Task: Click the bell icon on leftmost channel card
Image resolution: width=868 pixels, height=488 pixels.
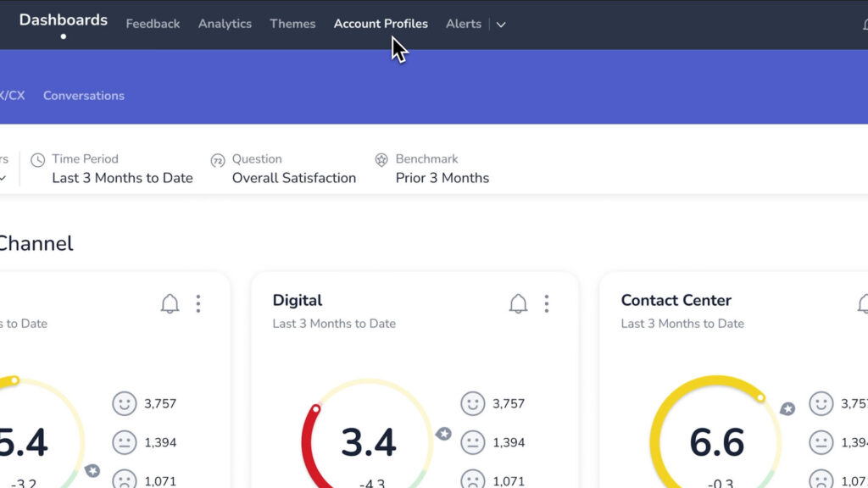Action: pyautogui.click(x=170, y=304)
